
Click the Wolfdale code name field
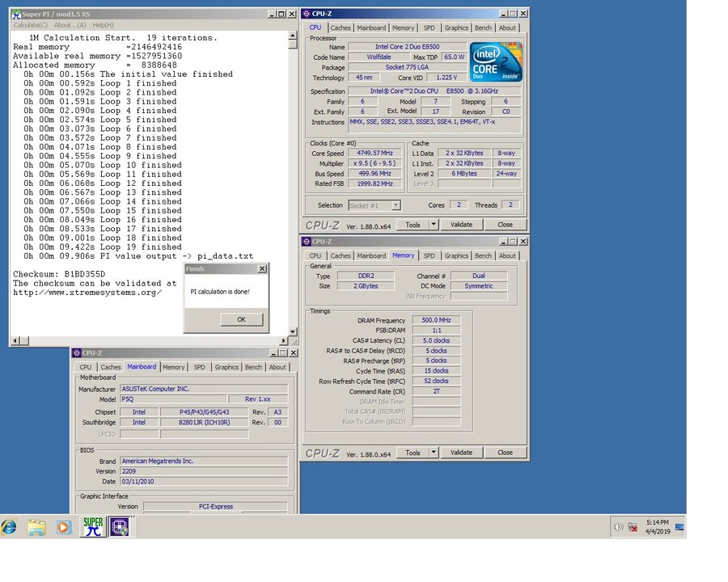[x=379, y=57]
